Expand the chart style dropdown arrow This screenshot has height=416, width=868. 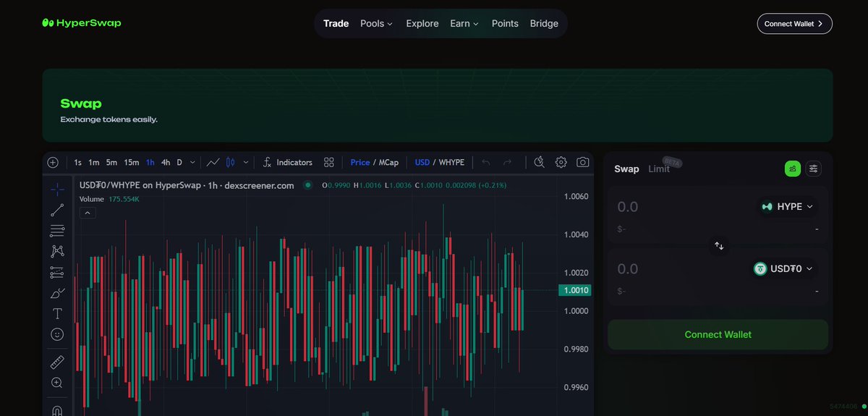coord(246,162)
